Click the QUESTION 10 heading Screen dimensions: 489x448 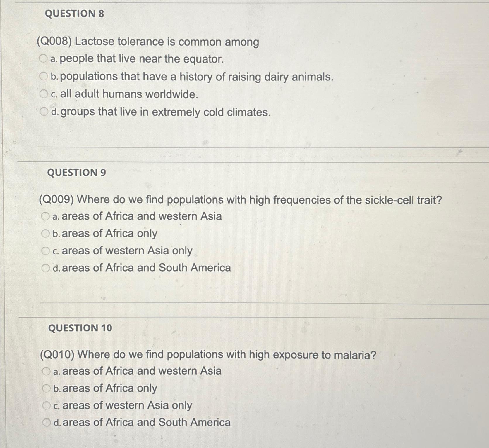point(80,328)
